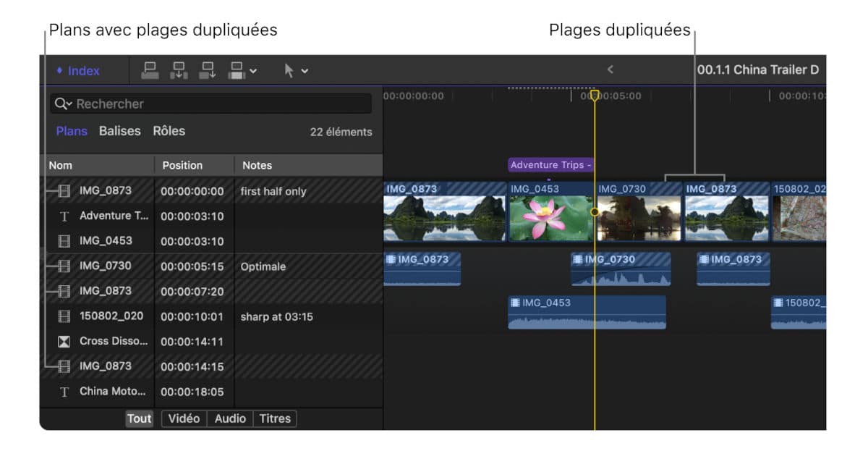Switch to the Rôles tab

169,131
